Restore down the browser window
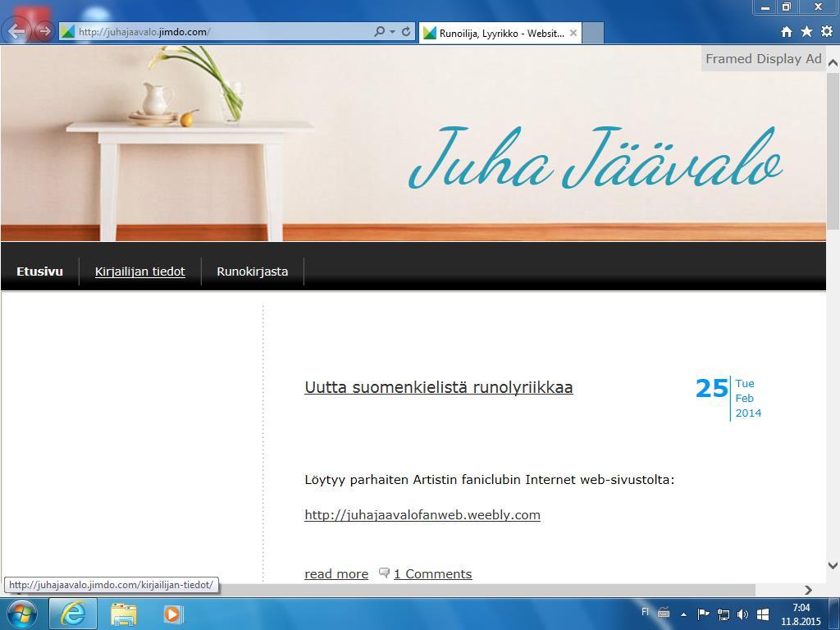Image resolution: width=840 pixels, height=630 pixels. pos(787,7)
